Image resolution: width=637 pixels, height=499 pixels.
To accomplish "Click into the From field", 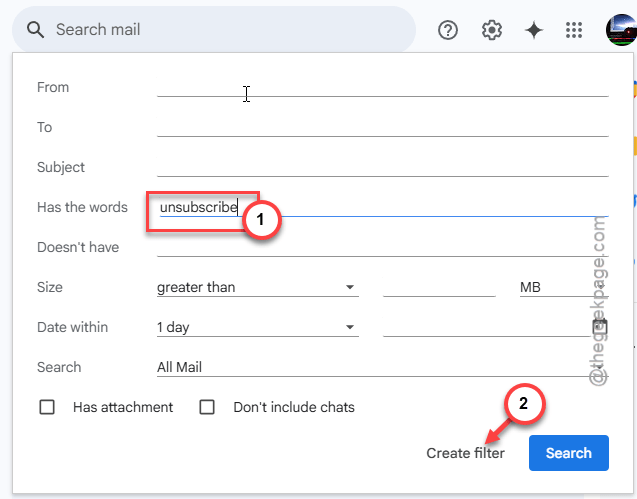I will coord(382,87).
